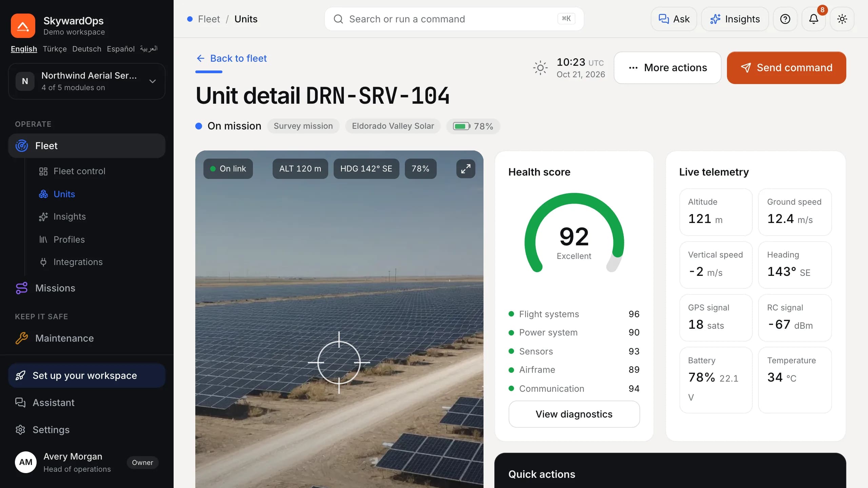Open the More actions menu
The width and height of the screenshot is (868, 488).
[x=668, y=68]
